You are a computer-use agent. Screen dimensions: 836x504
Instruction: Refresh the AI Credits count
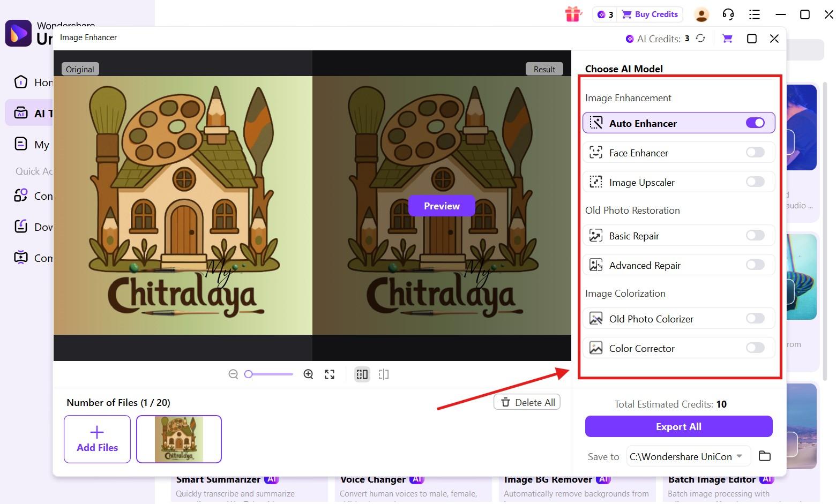click(x=700, y=39)
